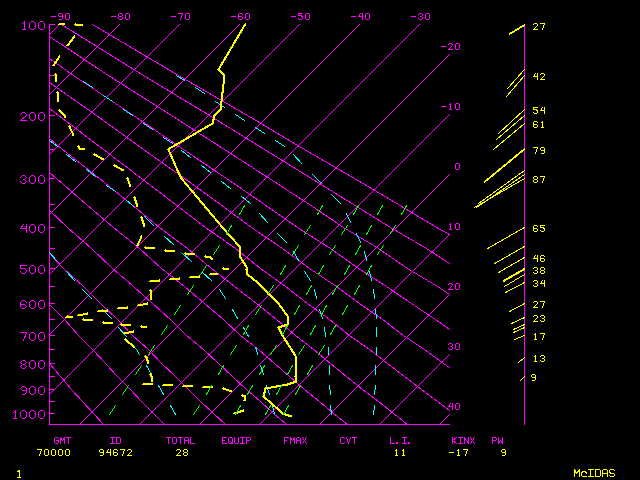This screenshot has width=640, height=480.
Task: Click the L.I. header label
Action: point(400,440)
